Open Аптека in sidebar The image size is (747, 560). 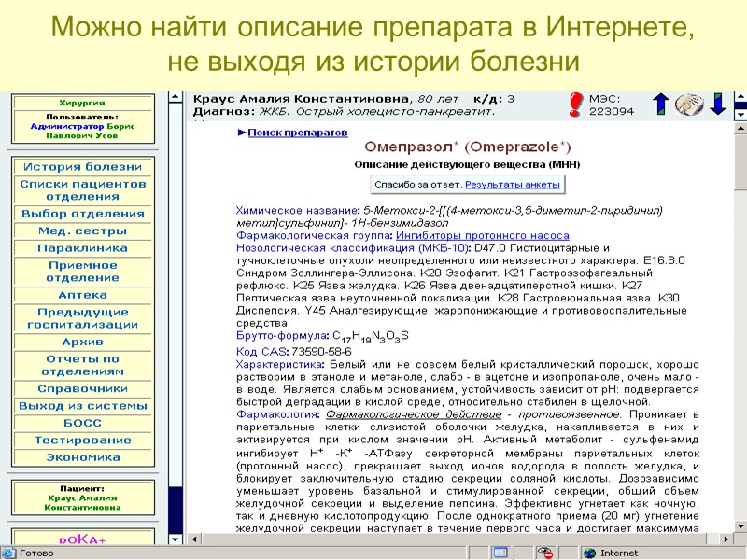tap(83, 295)
